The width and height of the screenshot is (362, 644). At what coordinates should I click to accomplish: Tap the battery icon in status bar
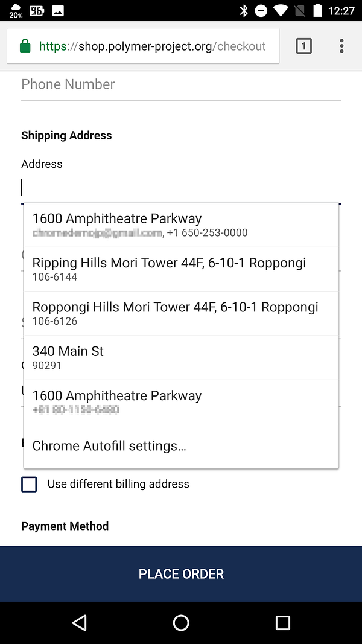pyautogui.click(x=317, y=11)
